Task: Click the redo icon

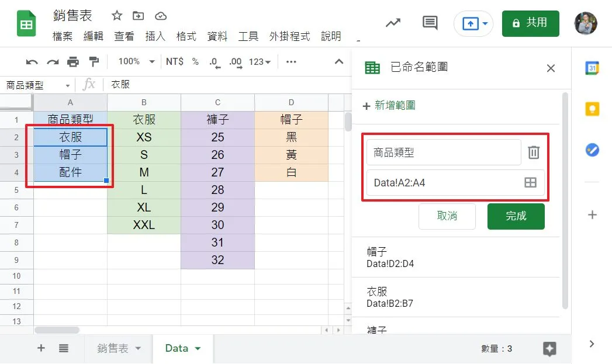Action: (x=53, y=62)
